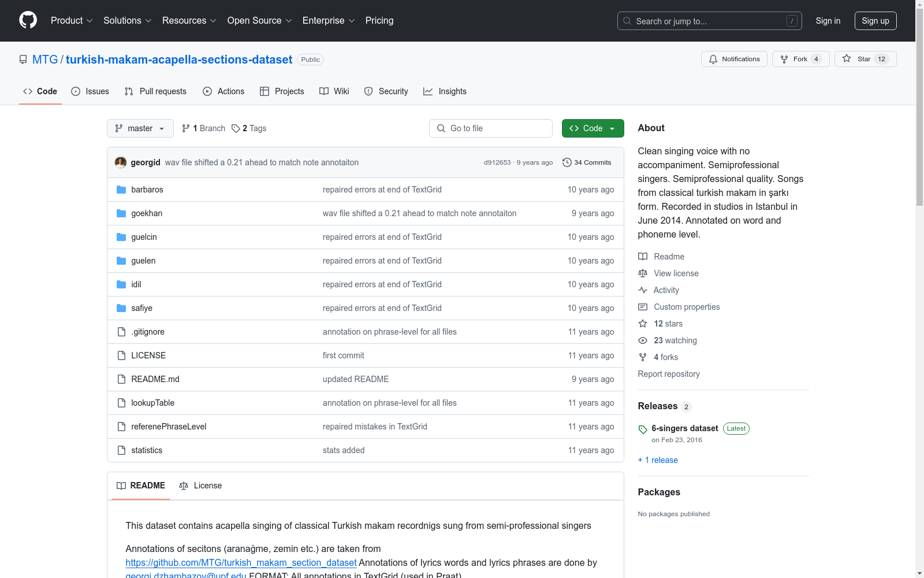Open the d912653 commit hash

pos(497,162)
